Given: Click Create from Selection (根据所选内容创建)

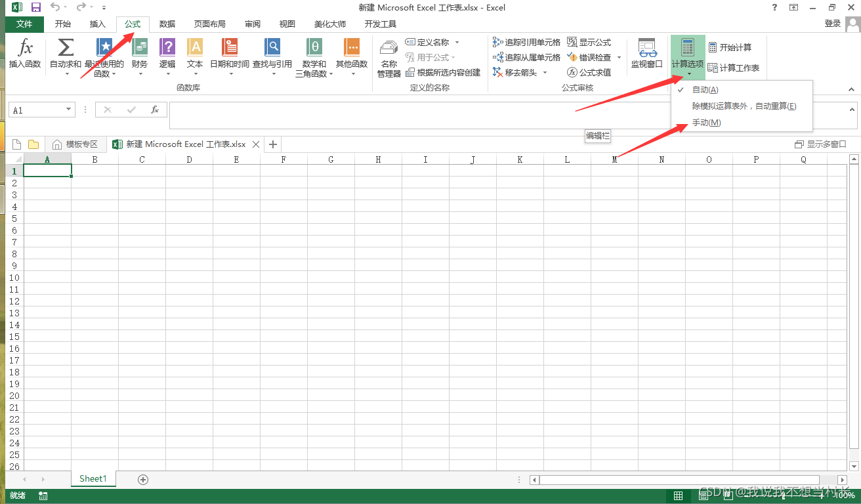Looking at the screenshot, I should pyautogui.click(x=443, y=72).
